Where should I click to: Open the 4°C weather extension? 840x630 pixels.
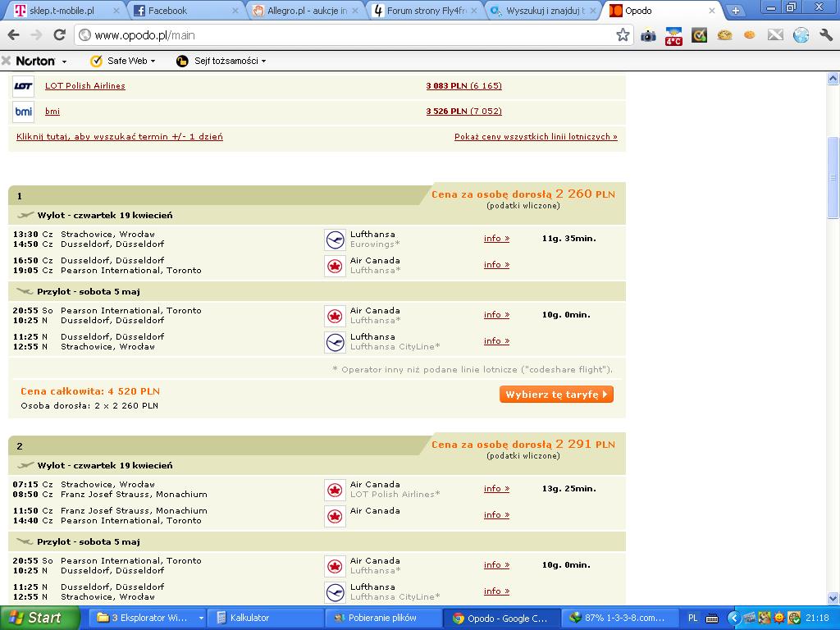pos(673,36)
